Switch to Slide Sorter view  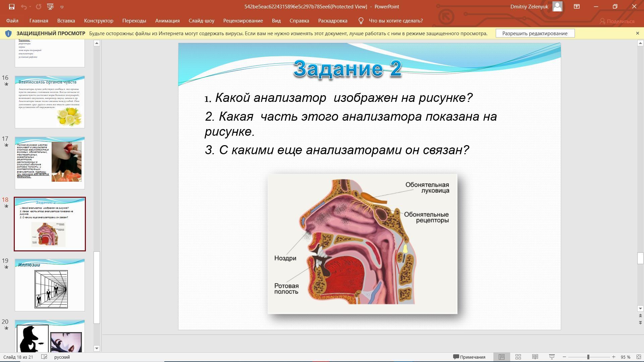point(518,357)
